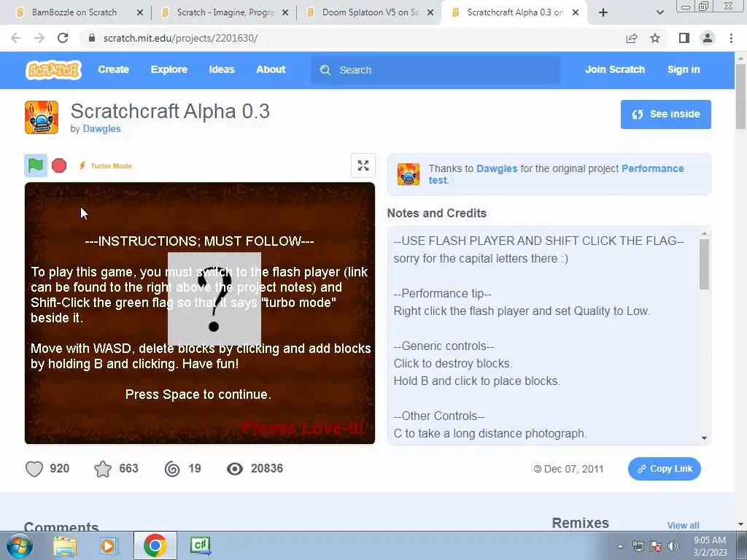Go forward in browser history

(x=39, y=38)
